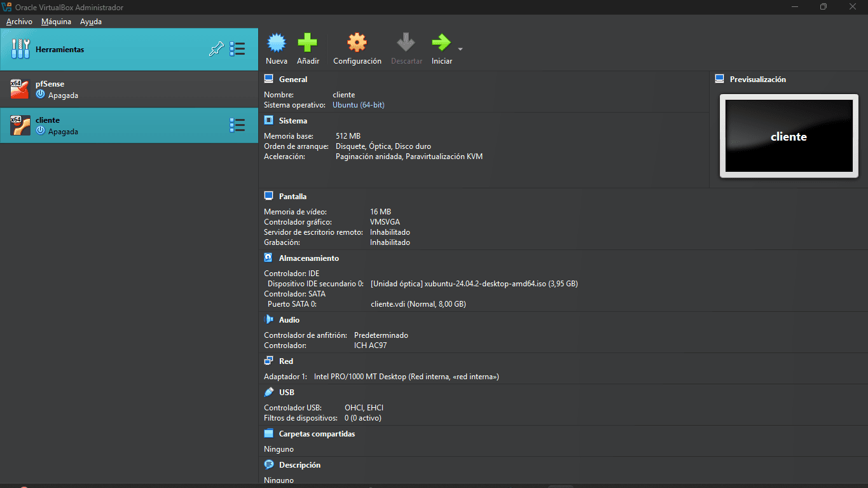
Task: Click the Descripción speech bubble icon
Action: 268,464
